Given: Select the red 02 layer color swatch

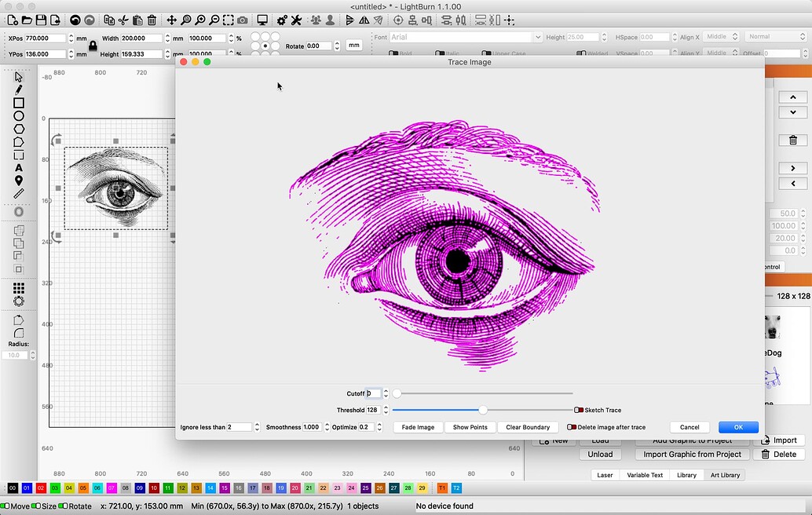Looking at the screenshot, I should (41, 488).
